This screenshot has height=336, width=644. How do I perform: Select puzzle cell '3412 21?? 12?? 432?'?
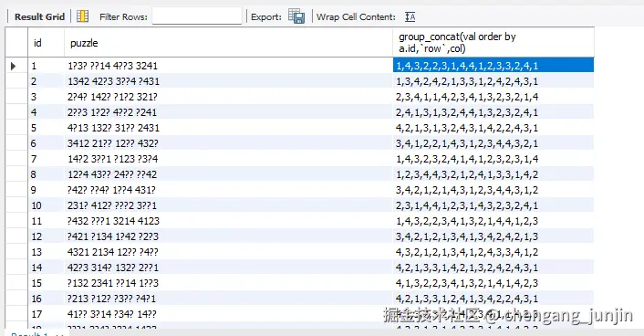click(x=228, y=143)
